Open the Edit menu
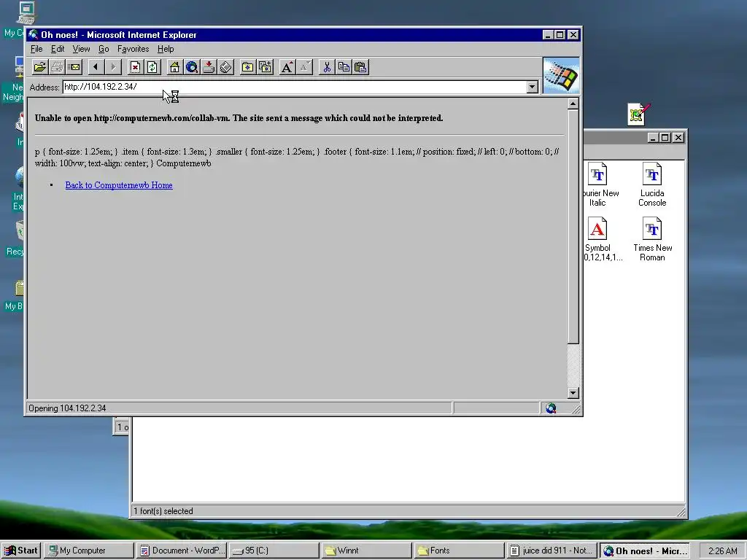The width and height of the screenshot is (747, 560). [x=58, y=49]
